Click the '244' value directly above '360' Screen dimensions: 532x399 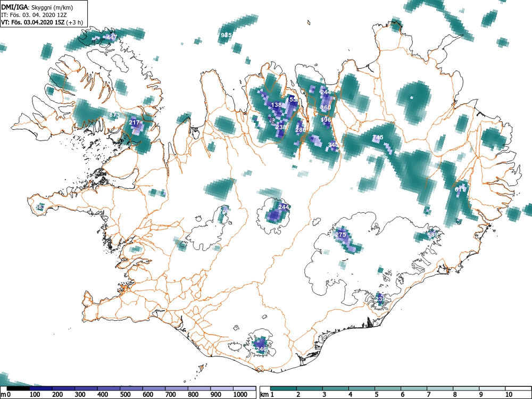pyautogui.click(x=326, y=92)
